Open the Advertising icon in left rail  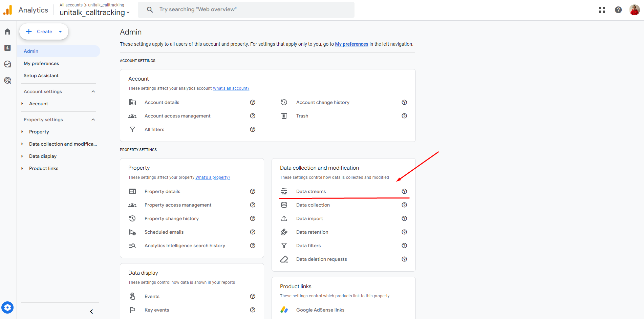pos(7,80)
